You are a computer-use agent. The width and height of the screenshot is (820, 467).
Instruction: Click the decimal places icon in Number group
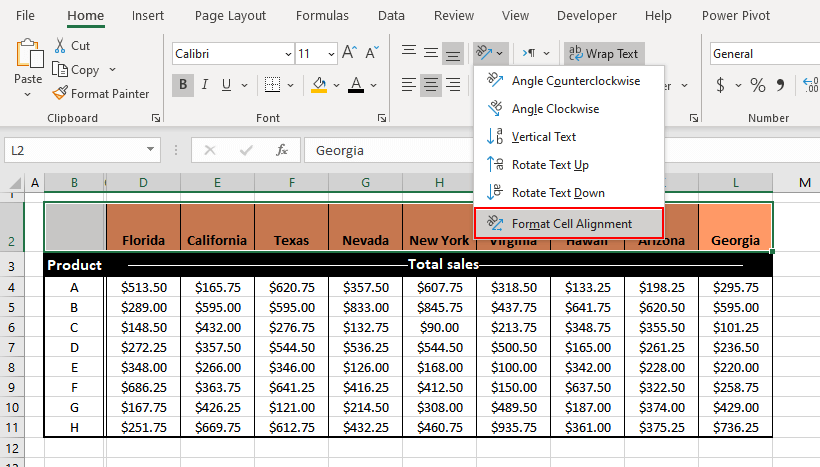pos(811,85)
